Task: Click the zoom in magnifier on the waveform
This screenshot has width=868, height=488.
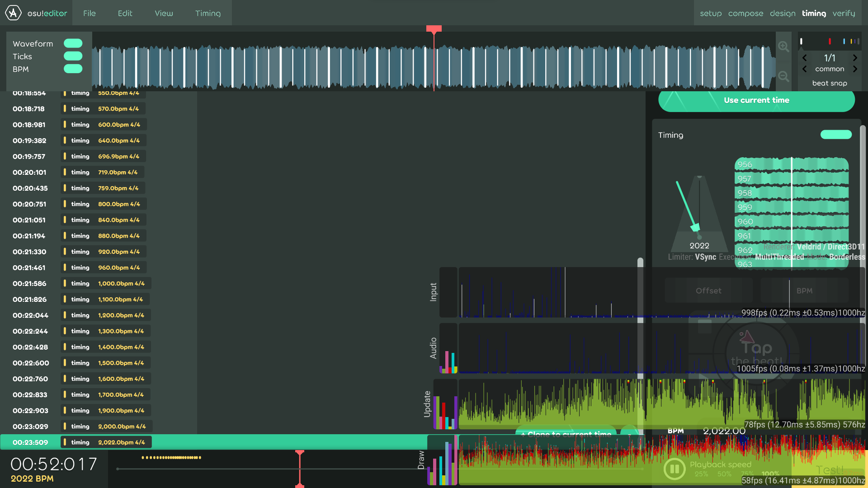Action: (x=784, y=47)
